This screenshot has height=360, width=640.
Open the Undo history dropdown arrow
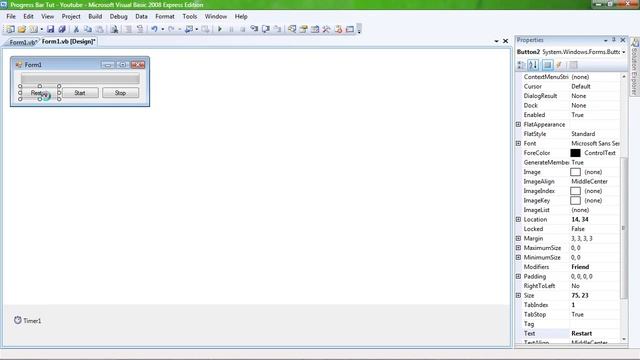tap(162, 29)
